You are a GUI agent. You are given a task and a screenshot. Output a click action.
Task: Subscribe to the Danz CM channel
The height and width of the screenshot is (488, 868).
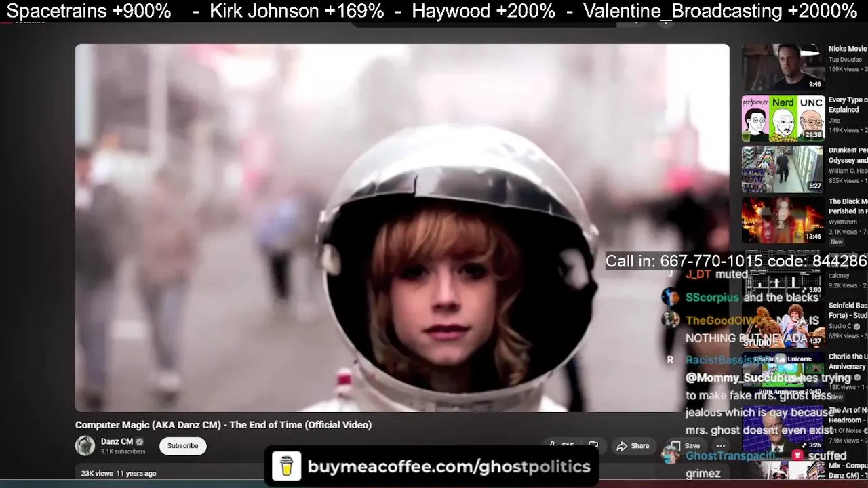[x=182, y=446]
